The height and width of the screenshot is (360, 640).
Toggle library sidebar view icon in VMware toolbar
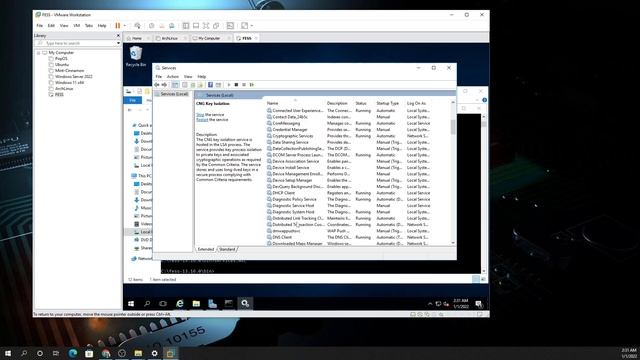coord(186,26)
